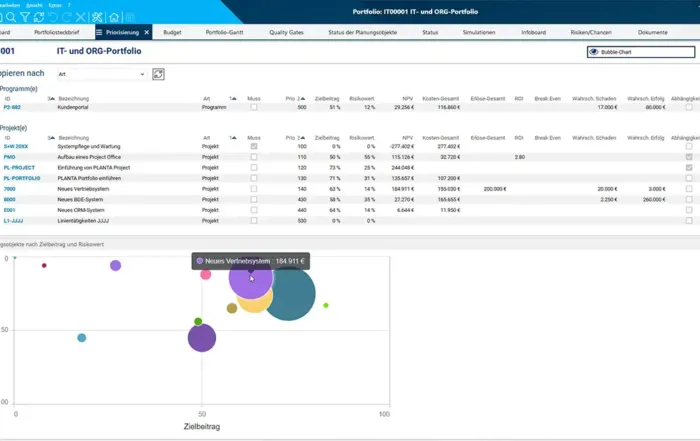The width and height of the screenshot is (700, 441).
Task: Switch to Dokumente tab
Action: (x=653, y=32)
